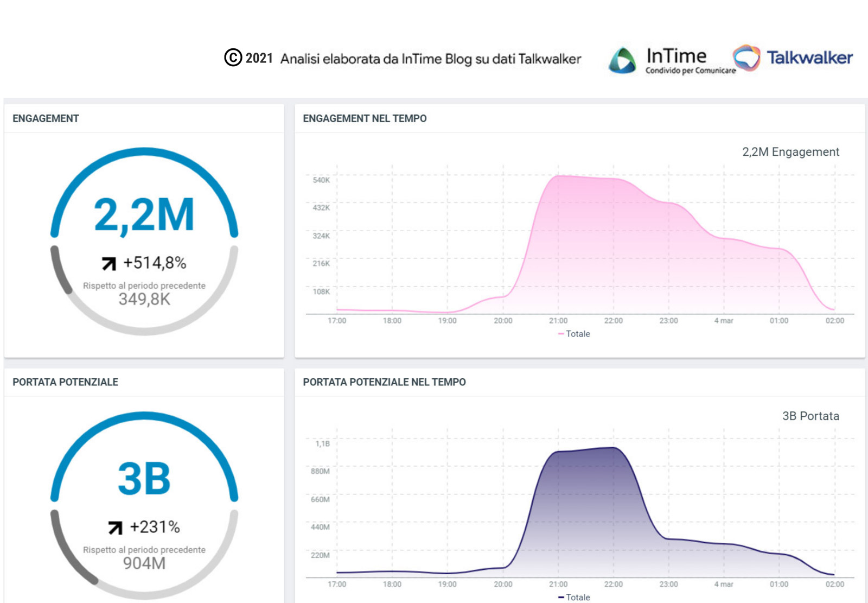
Task: Click the 216K y-axis label
Action: click(321, 263)
